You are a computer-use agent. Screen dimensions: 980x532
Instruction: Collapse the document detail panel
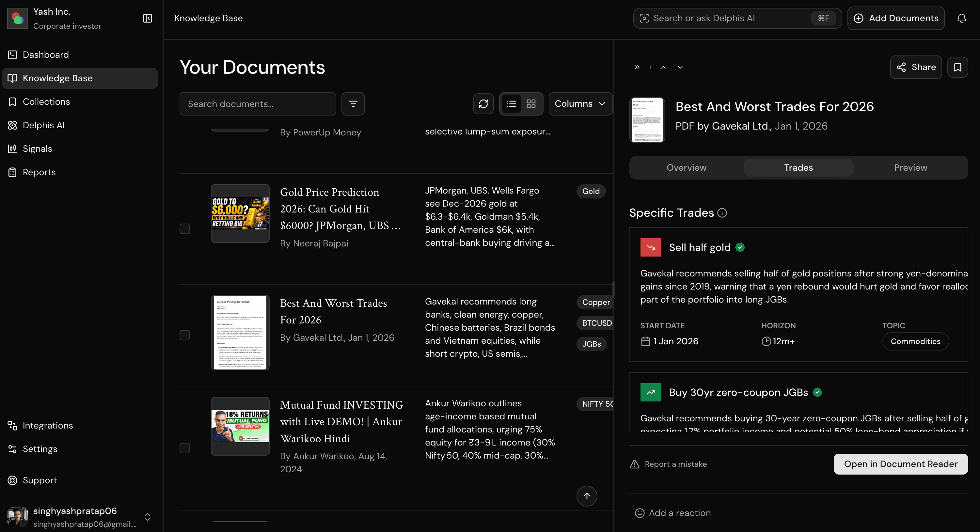tap(637, 67)
